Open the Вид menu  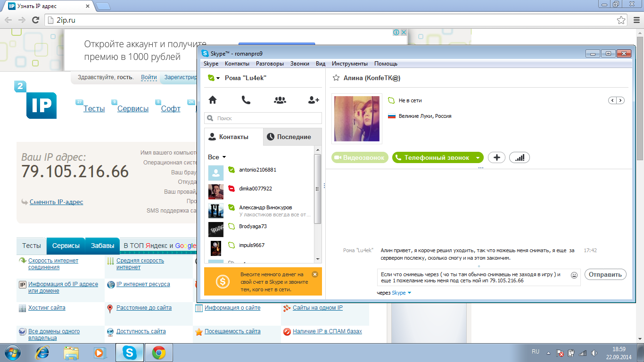click(321, 64)
